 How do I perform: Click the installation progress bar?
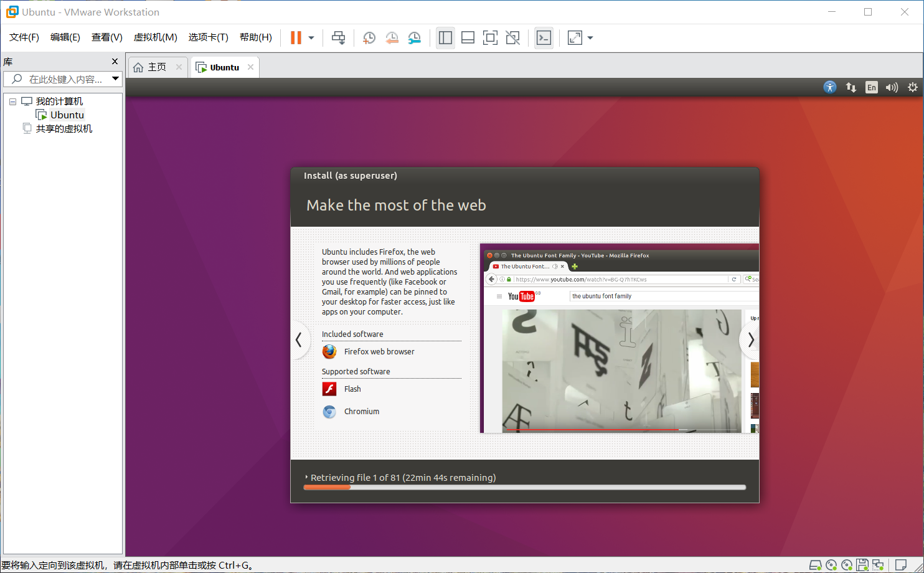point(525,488)
